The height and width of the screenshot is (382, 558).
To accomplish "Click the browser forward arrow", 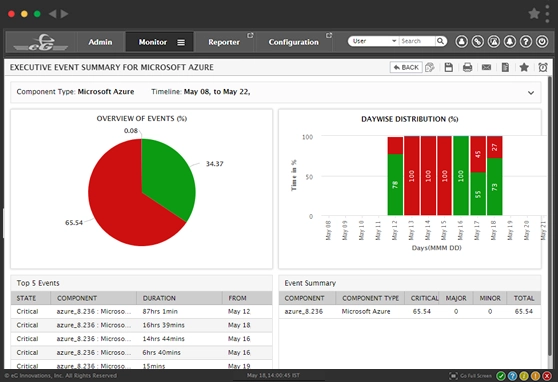I will click(64, 14).
